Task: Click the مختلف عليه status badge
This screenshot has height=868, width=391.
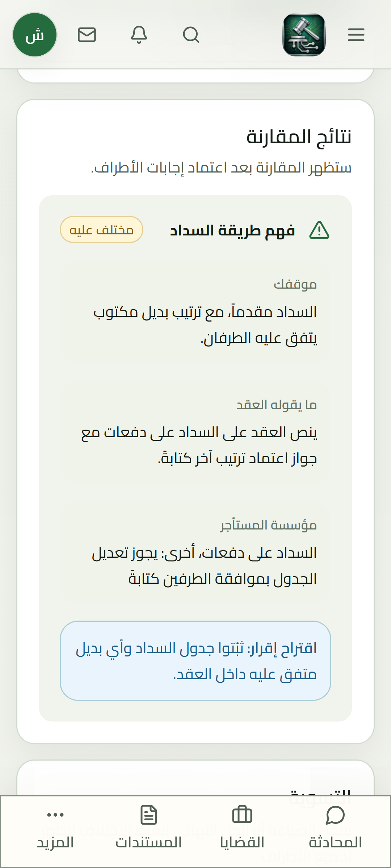Action: [x=101, y=230]
